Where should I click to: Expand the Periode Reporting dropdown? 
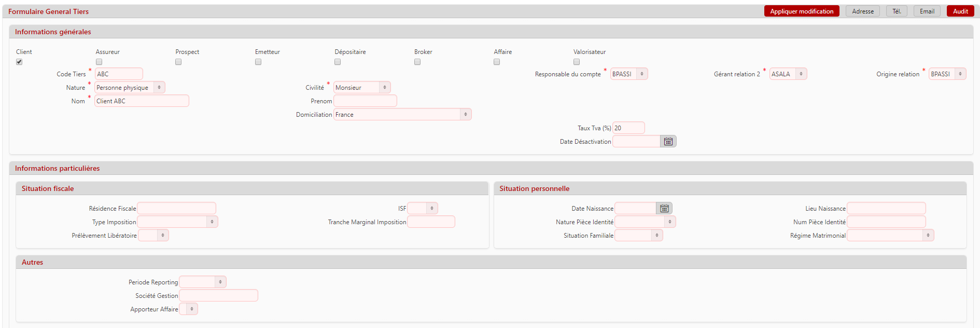point(203,282)
